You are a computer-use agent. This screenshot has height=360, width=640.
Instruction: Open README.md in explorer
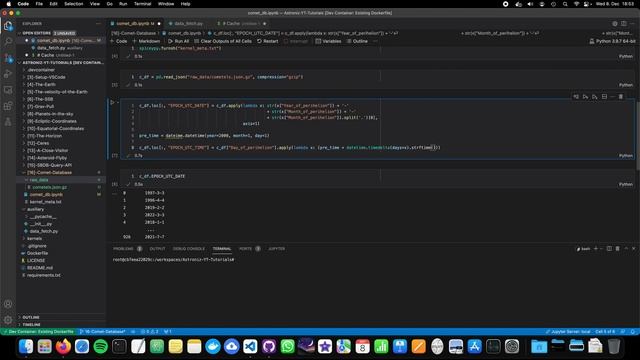pyautogui.click(x=40, y=268)
